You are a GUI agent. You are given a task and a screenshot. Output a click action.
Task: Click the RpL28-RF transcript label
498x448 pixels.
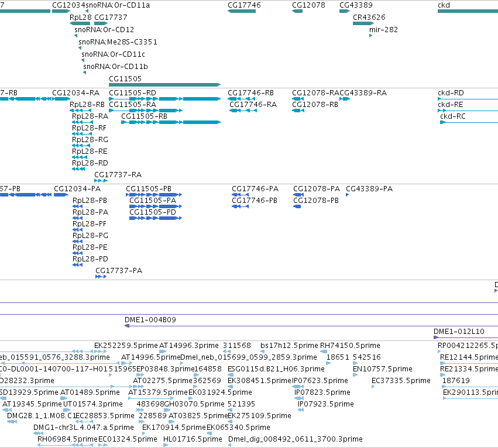[x=89, y=128]
